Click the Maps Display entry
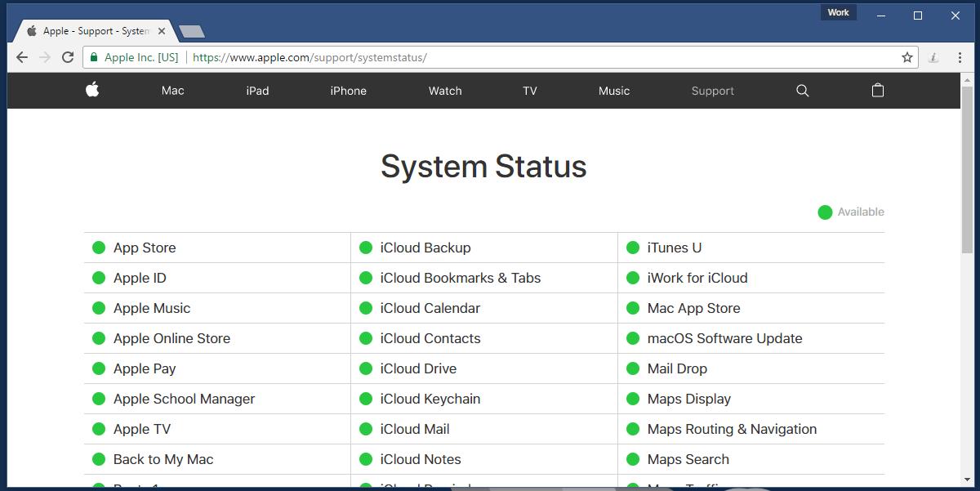This screenshot has height=491, width=980. pos(689,399)
